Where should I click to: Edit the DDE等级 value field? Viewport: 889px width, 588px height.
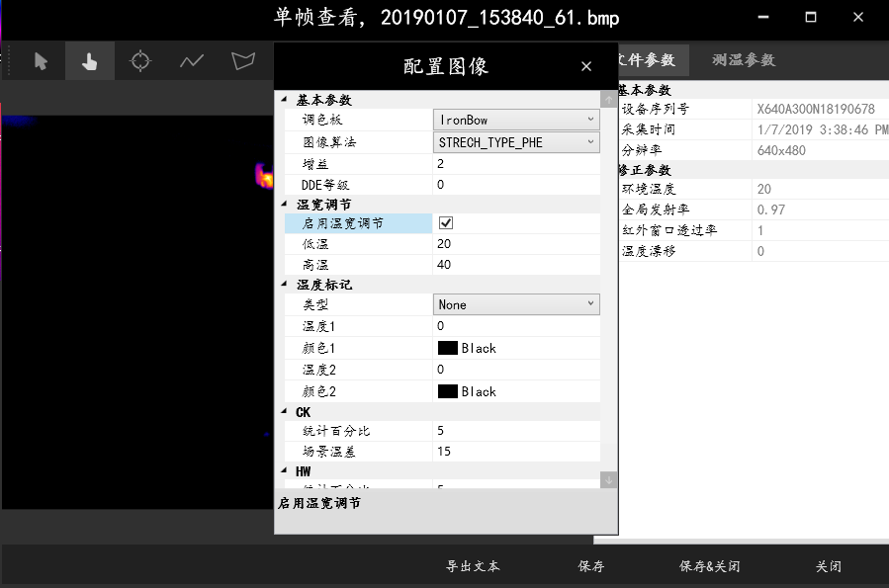(516, 185)
